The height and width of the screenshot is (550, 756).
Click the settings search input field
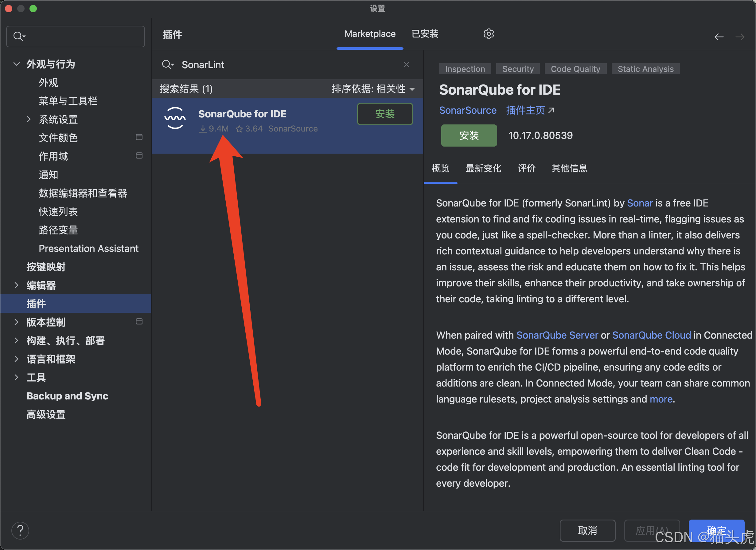[80, 36]
